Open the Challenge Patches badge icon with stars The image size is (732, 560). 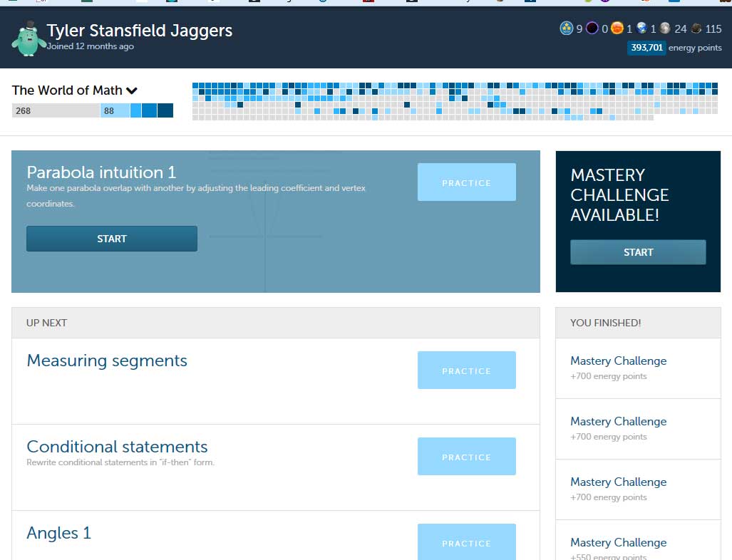point(566,28)
